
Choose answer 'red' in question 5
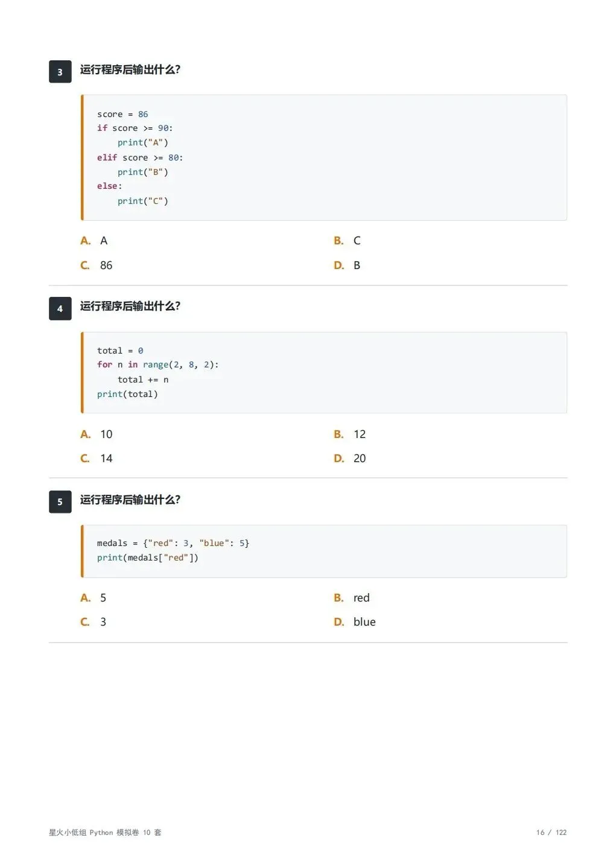[x=352, y=598]
